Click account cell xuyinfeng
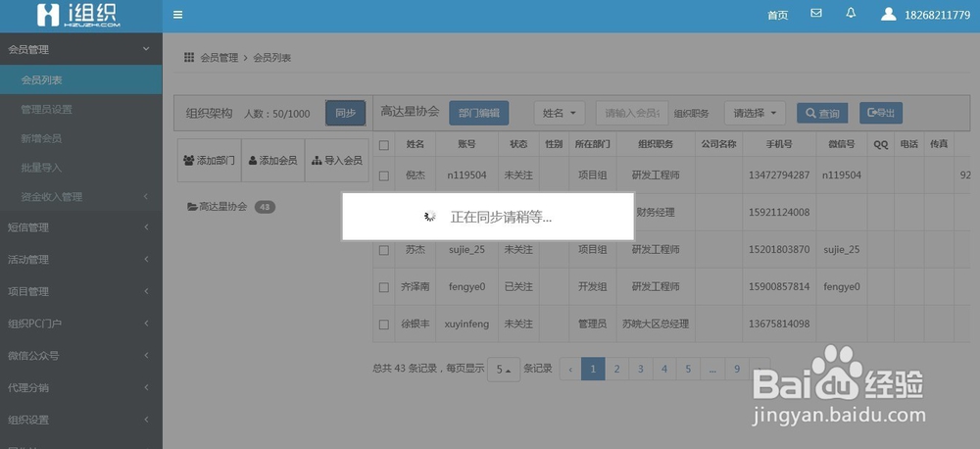The image size is (980, 449). [x=466, y=324]
